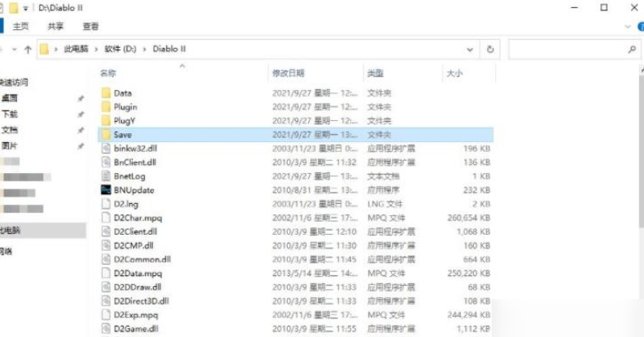Expand the ribbon chevron

[x=628, y=27]
